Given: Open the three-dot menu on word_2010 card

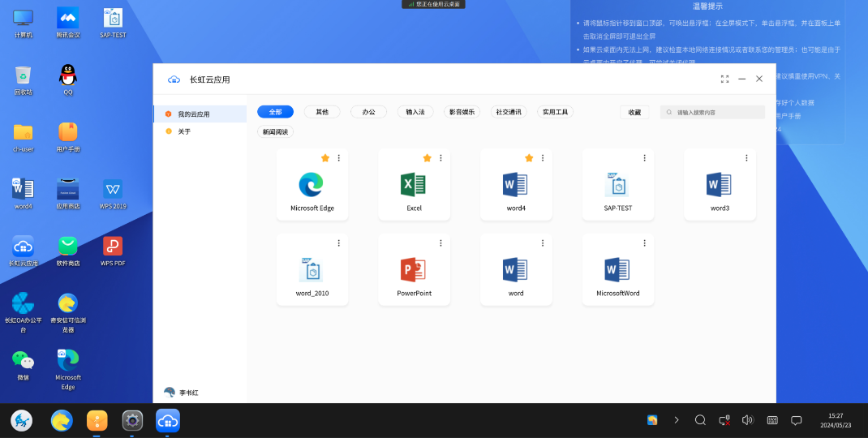Looking at the screenshot, I should (339, 243).
